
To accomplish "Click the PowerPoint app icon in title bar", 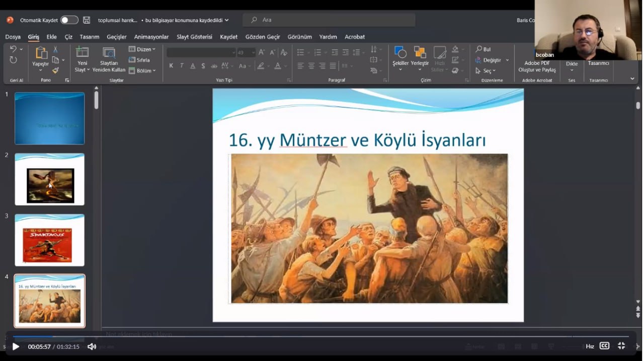I will [10, 20].
